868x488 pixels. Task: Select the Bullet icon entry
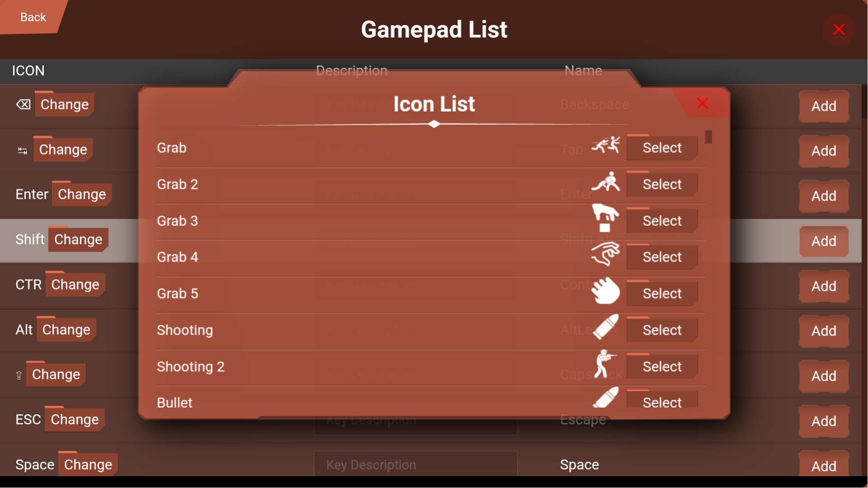coord(662,401)
